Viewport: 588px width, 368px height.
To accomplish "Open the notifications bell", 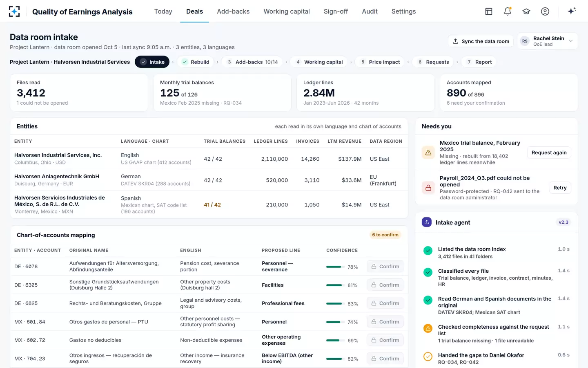I will point(508,11).
